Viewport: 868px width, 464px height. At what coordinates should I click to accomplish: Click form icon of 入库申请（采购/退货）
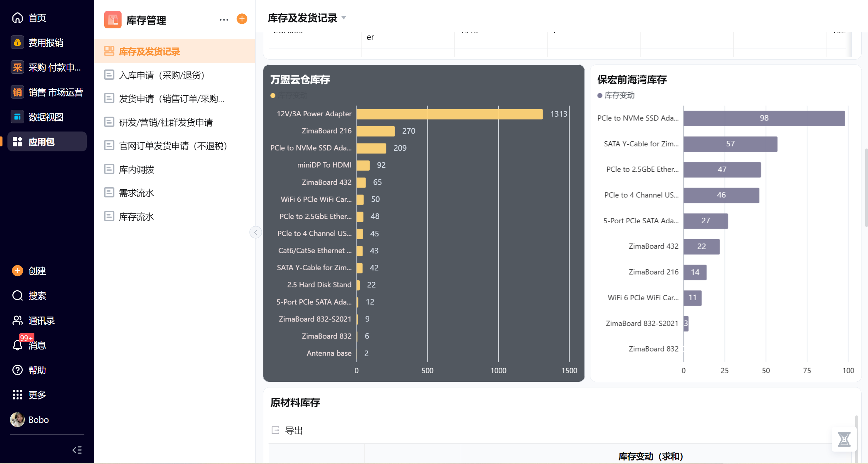(109, 75)
